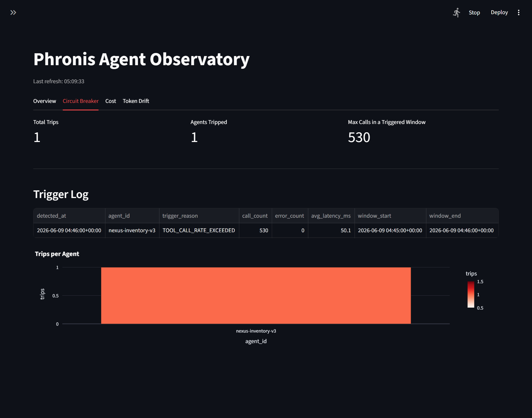Screen dimensions: 532x418
Task: Click the Agents Tripped metric value
Action: pyautogui.click(x=194, y=137)
